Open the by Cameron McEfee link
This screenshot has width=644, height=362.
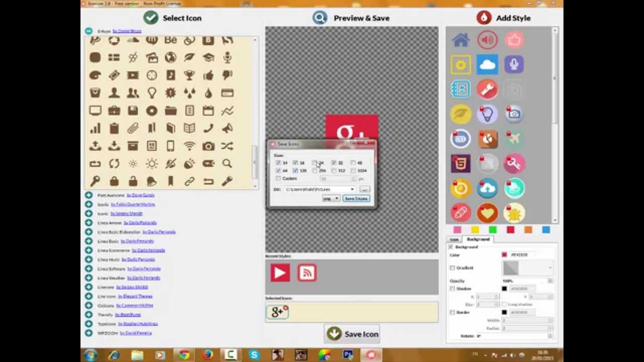[134, 305]
